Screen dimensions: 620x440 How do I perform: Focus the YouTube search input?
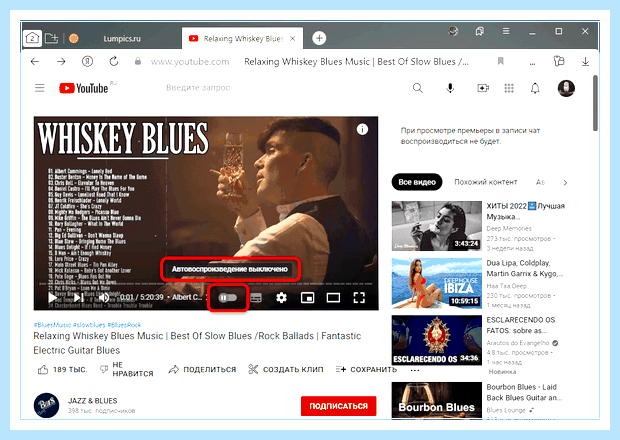click(x=198, y=88)
